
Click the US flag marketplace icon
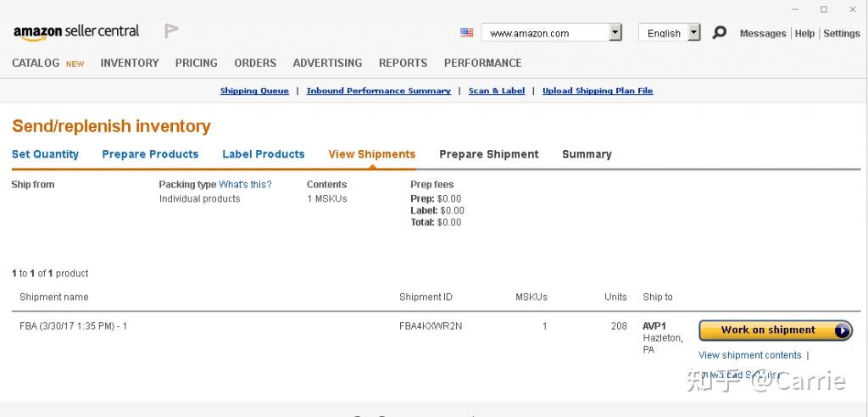pos(467,33)
